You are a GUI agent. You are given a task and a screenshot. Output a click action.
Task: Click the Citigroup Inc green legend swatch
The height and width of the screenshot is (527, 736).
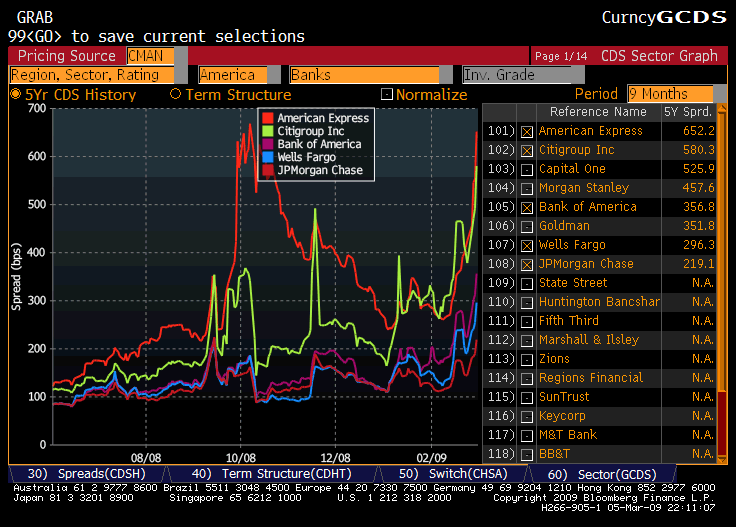(x=266, y=132)
